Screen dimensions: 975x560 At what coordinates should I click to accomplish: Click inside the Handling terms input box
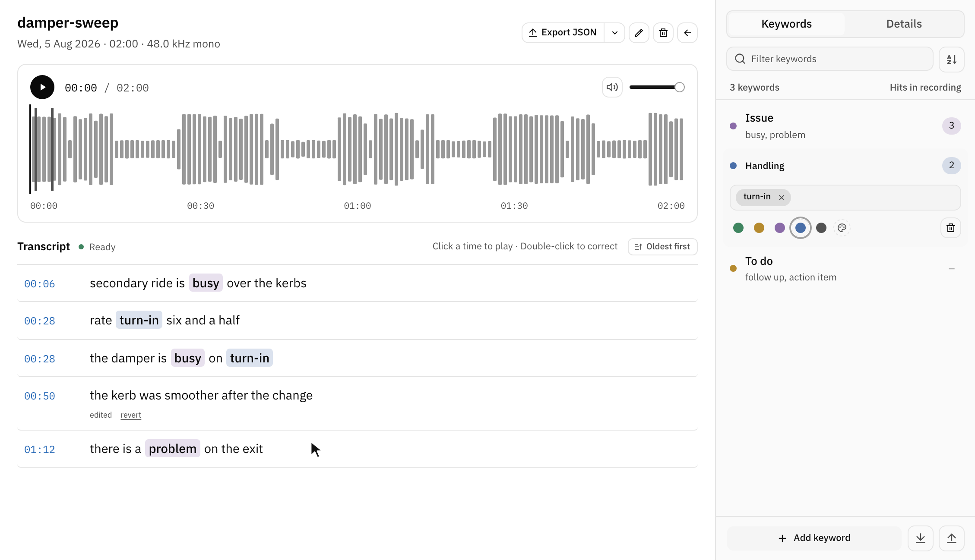(x=845, y=198)
